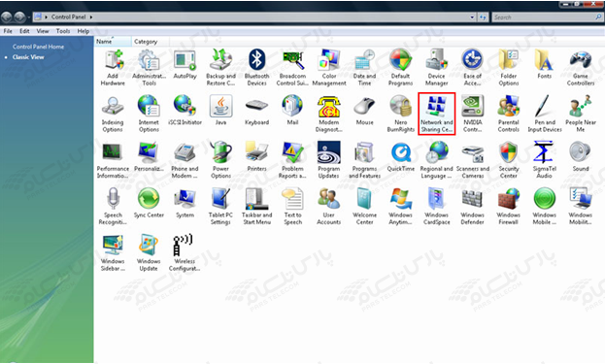Open Pen and Input Devices
The image size is (605, 364).
(x=545, y=115)
